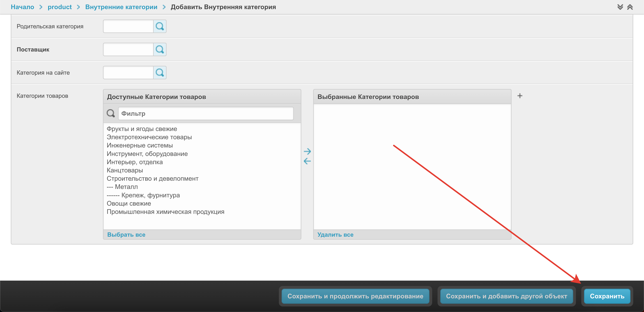Open product breadcrumb link
The width and height of the screenshot is (644, 312).
(x=59, y=7)
